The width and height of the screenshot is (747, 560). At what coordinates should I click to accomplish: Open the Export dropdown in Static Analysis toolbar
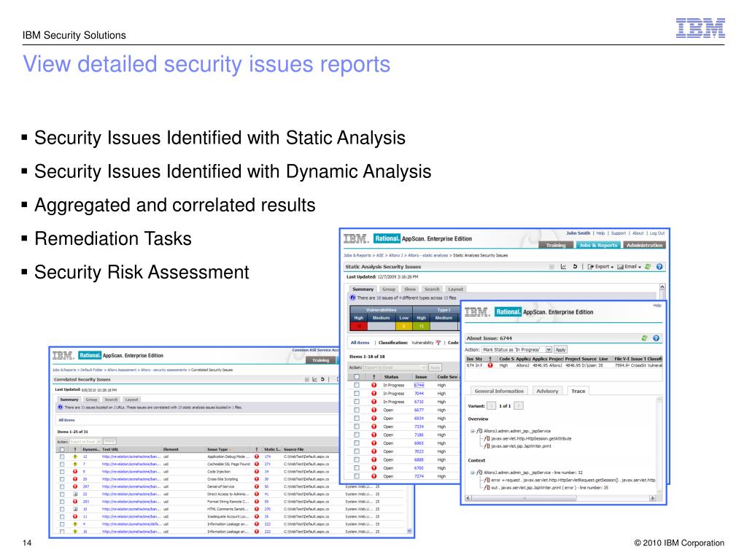(600, 267)
